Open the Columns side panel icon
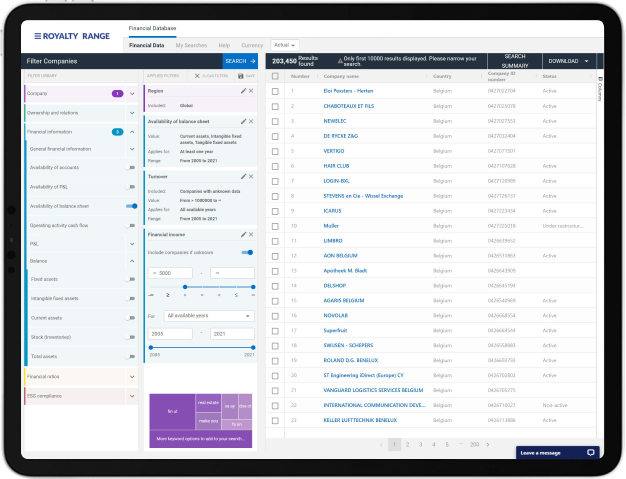This screenshot has width=626, height=479. tap(599, 81)
